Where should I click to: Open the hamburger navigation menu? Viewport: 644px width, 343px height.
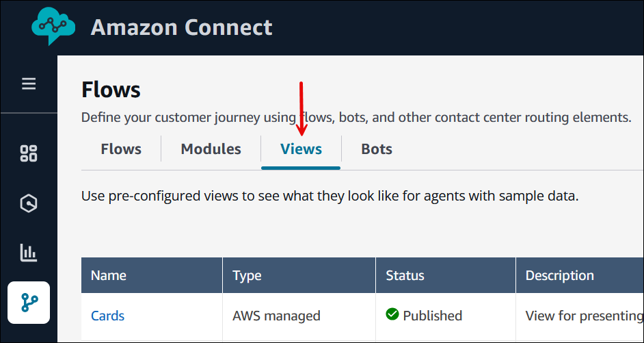click(29, 84)
